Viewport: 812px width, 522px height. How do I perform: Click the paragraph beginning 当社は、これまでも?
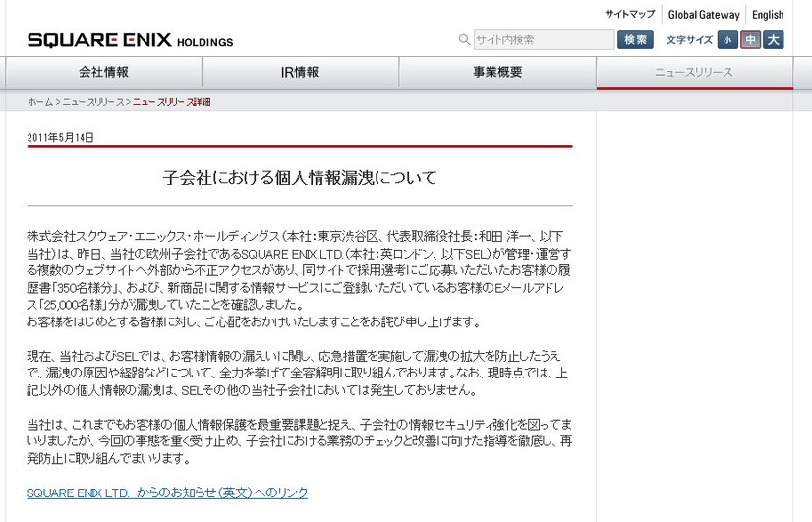click(299, 441)
